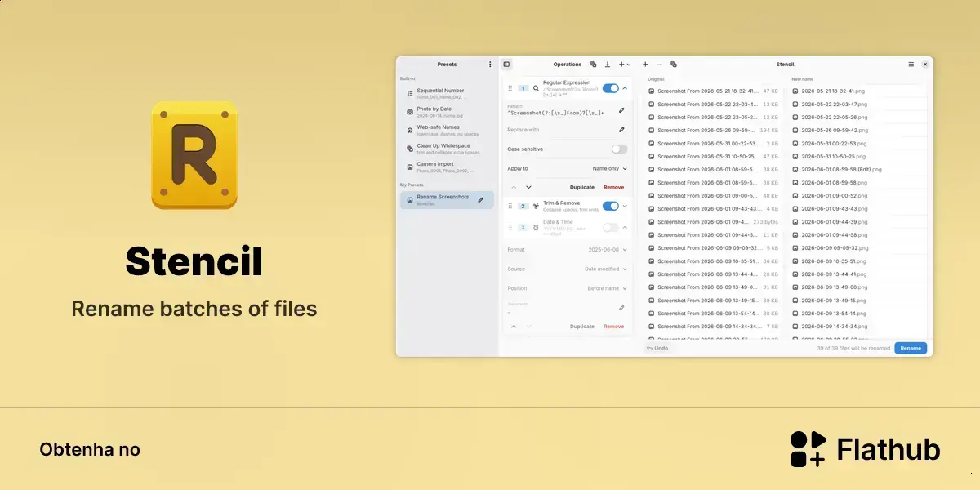The image size is (980, 490).
Task: Grab Trim & Remove drag handle
Action: point(510,206)
